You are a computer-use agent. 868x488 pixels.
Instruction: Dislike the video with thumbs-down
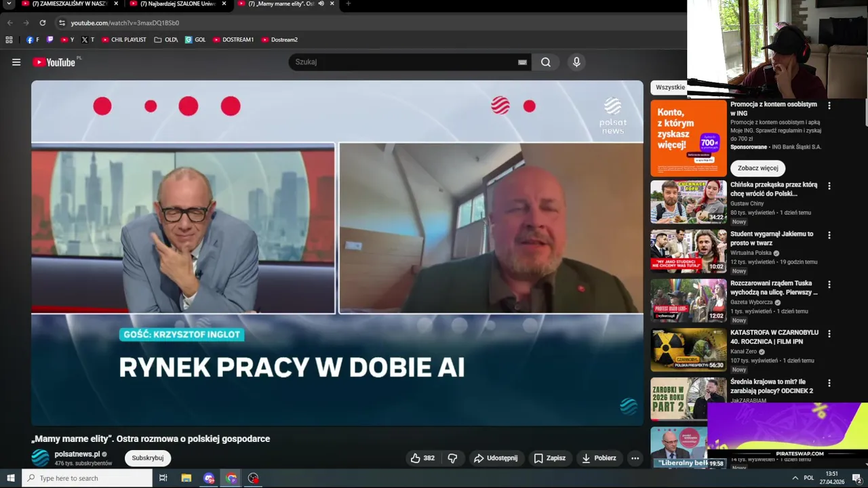click(452, 458)
